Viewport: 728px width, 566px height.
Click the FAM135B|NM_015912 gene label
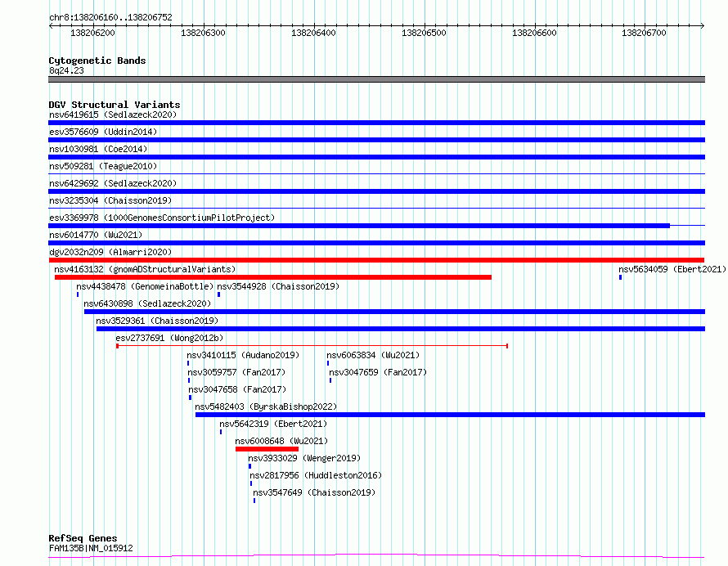pyautogui.click(x=91, y=548)
